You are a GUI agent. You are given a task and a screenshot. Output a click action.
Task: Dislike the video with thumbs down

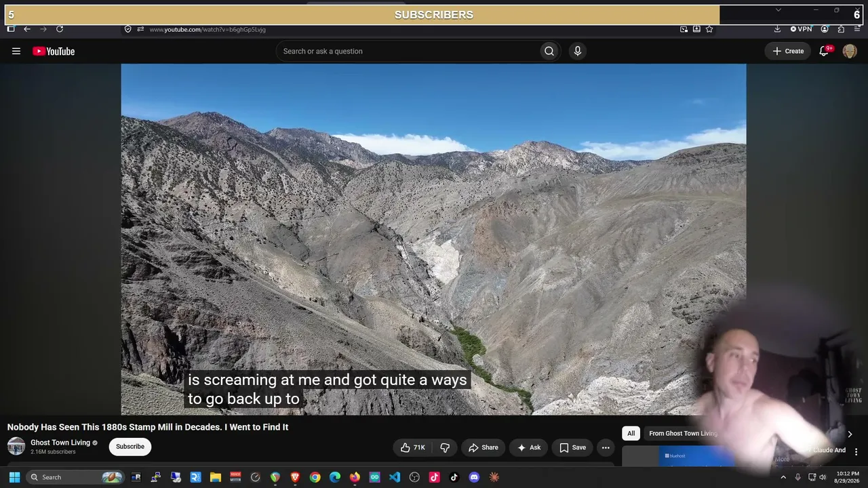(x=445, y=447)
